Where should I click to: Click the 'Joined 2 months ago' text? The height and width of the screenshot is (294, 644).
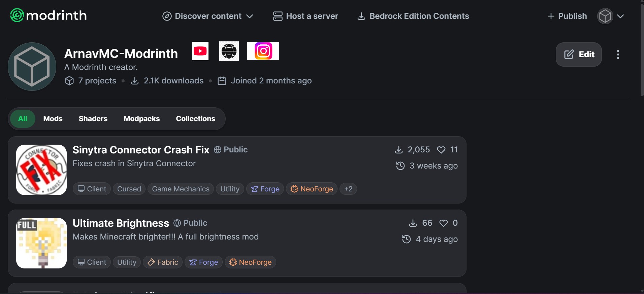[271, 81]
